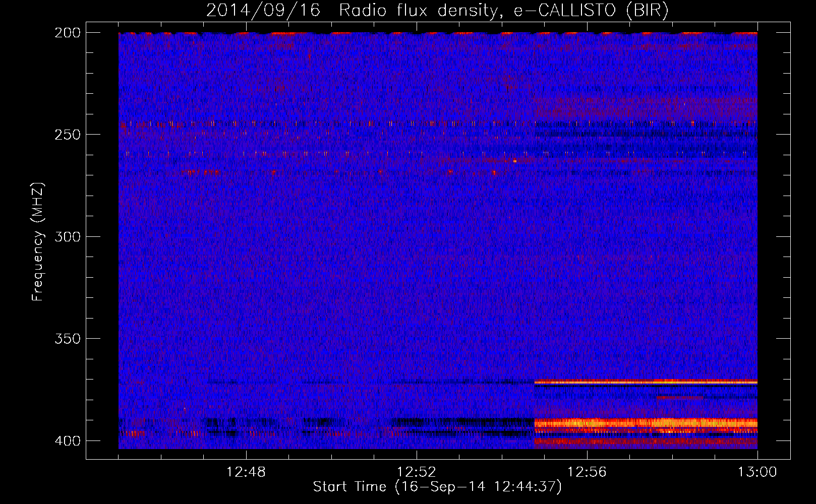The width and height of the screenshot is (816, 504).
Task: Click the 350 frequency tick label
Action: [x=67, y=338]
